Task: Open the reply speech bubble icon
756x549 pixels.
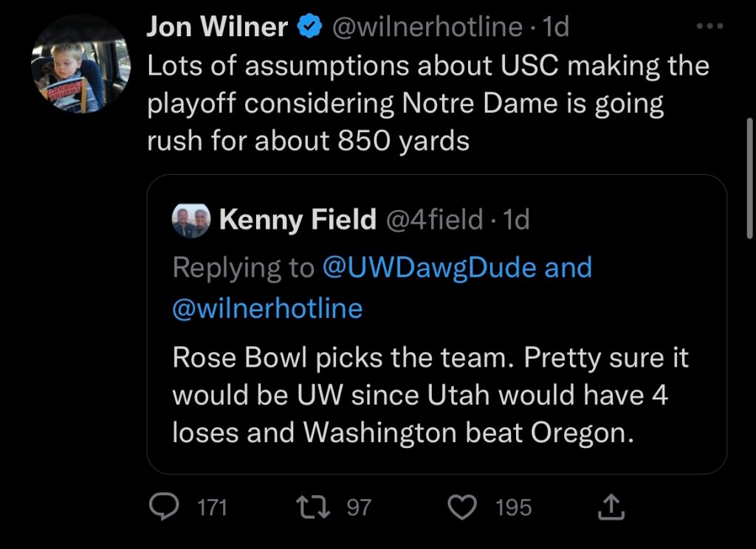Action: tap(162, 506)
